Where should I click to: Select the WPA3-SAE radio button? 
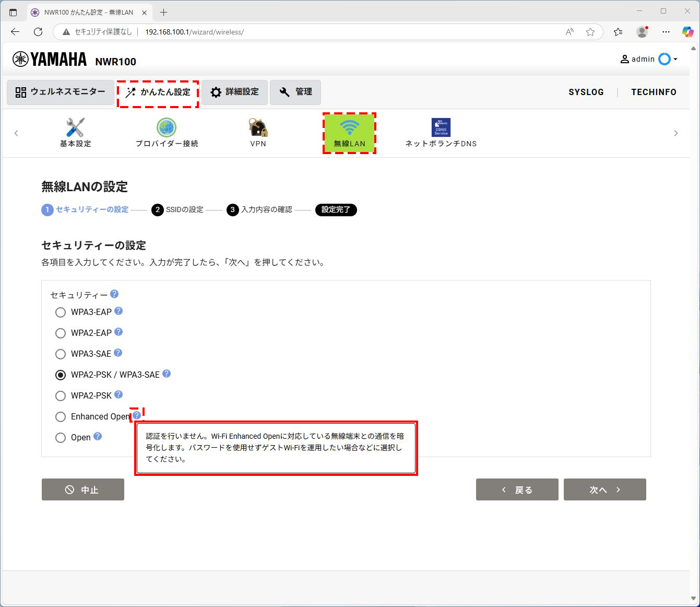(61, 354)
